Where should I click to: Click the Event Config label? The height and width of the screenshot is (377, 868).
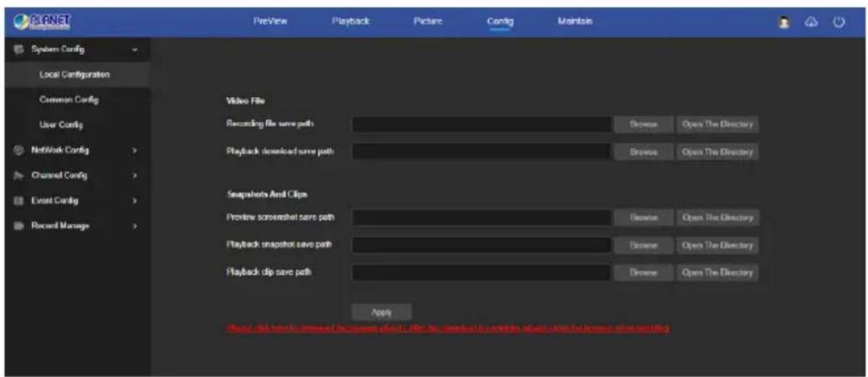(x=53, y=201)
